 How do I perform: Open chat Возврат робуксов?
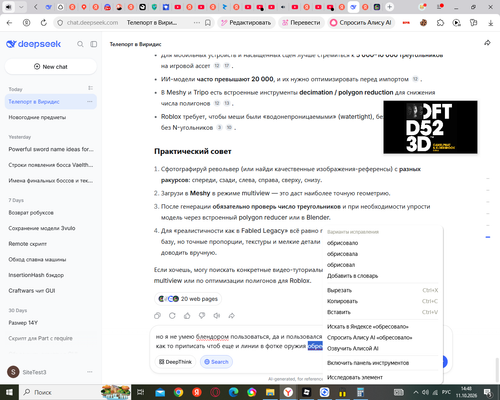click(51, 213)
